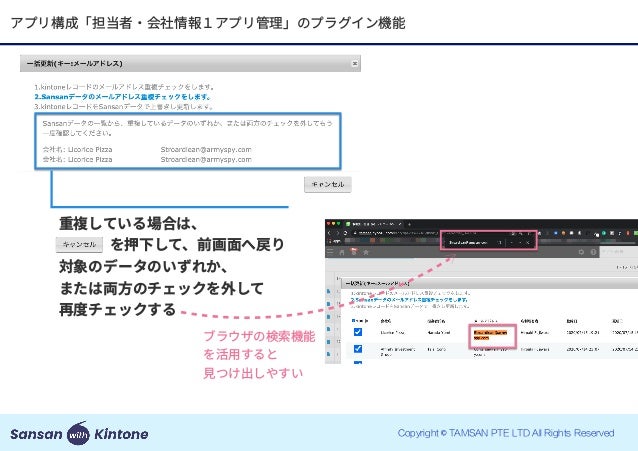Go forward in the browser window

(337, 233)
